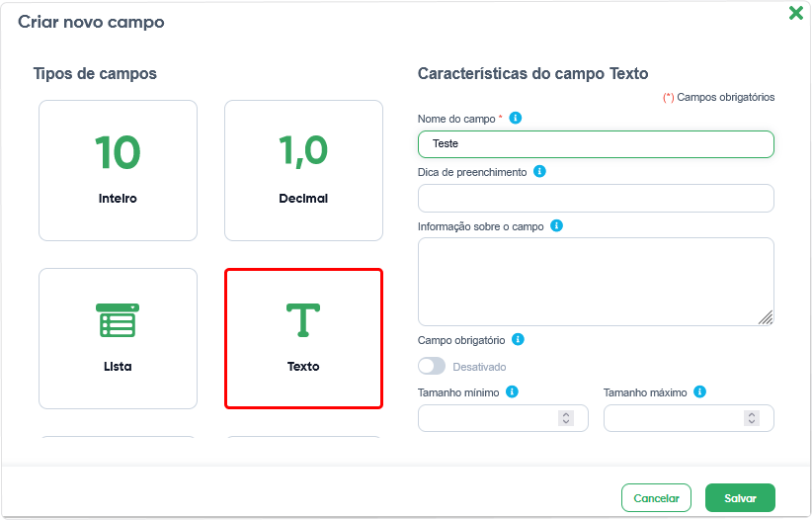The image size is (812, 520).
Task: Click the Tamanho mínimo number field
Action: point(489,418)
